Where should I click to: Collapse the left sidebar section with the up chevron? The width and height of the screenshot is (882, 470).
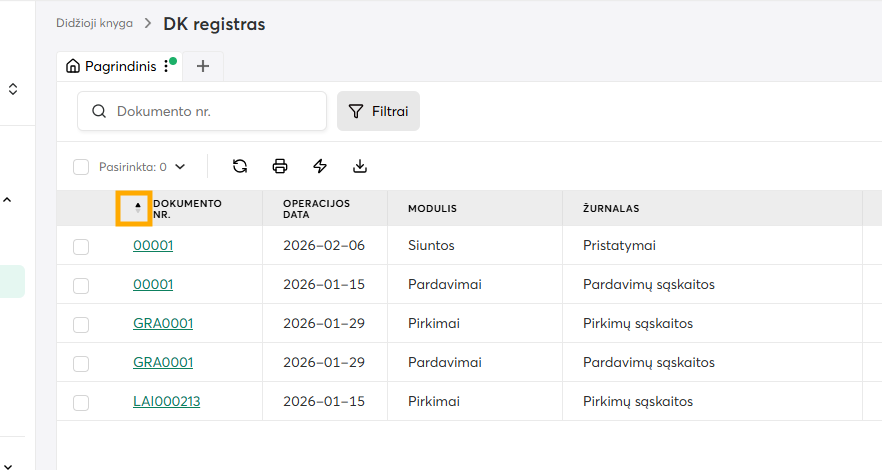[x=7, y=200]
